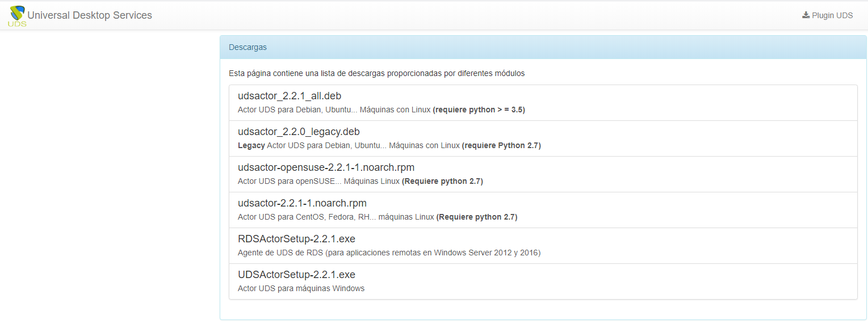Download udsactor-2.2.1-1.noarch.rpm for CentOS
Screen dimensions: 868x328
click(x=302, y=203)
